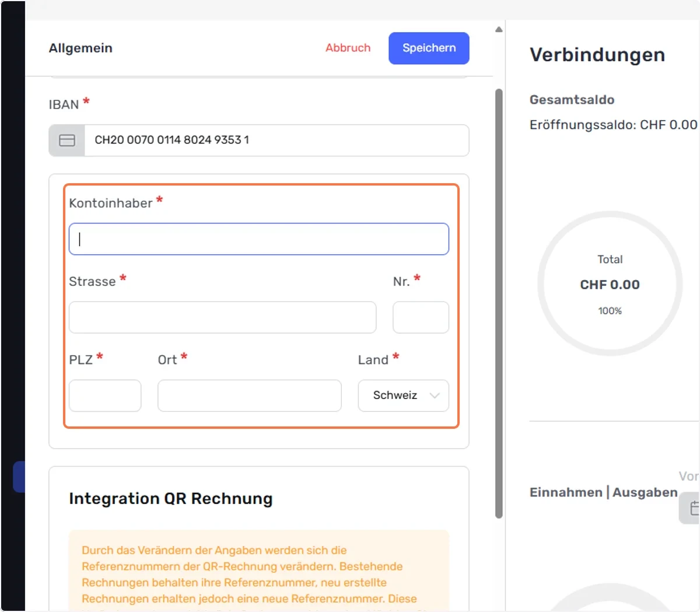Click the Verbindungen title
700x612 pixels.
click(x=597, y=55)
